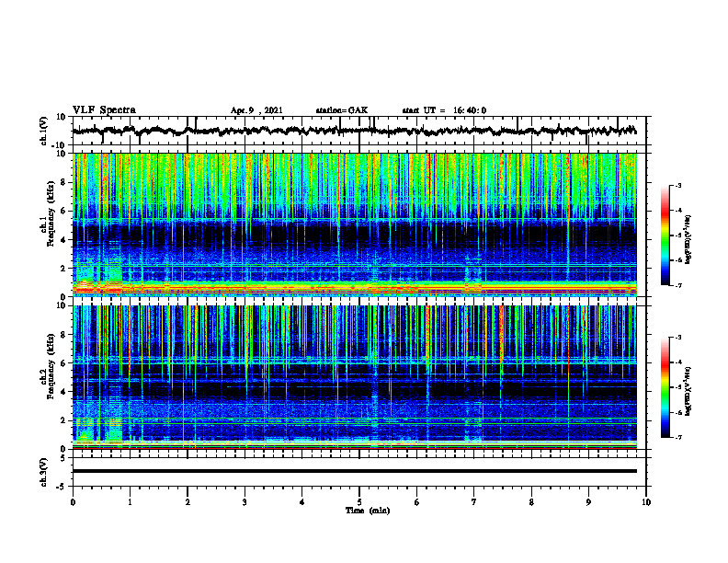
Task: Click time axis tick label '8'
Action: tap(531, 502)
